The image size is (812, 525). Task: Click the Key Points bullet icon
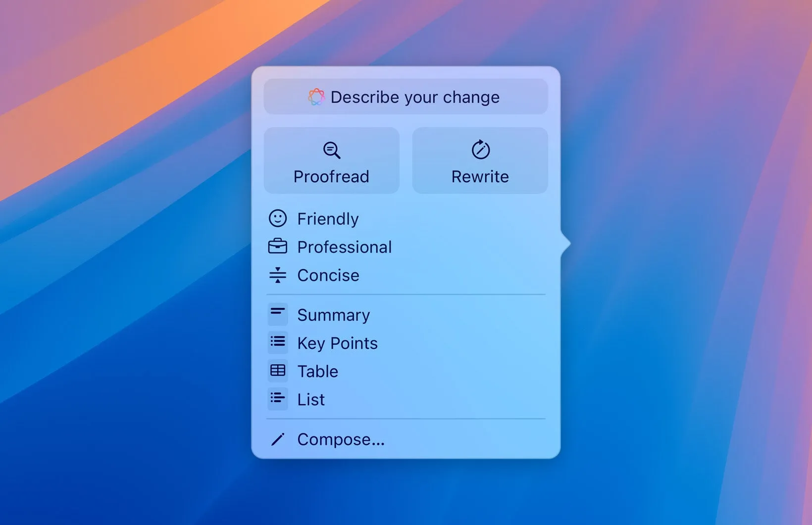click(278, 342)
